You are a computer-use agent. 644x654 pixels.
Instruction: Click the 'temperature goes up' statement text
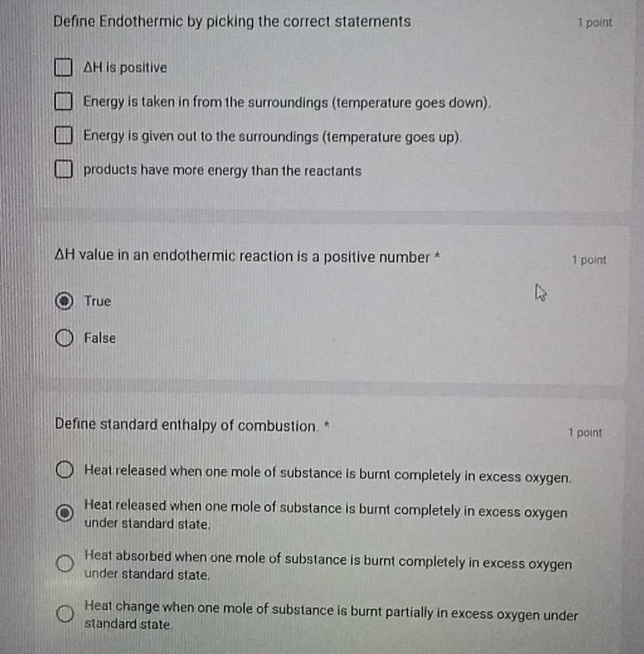272,137
